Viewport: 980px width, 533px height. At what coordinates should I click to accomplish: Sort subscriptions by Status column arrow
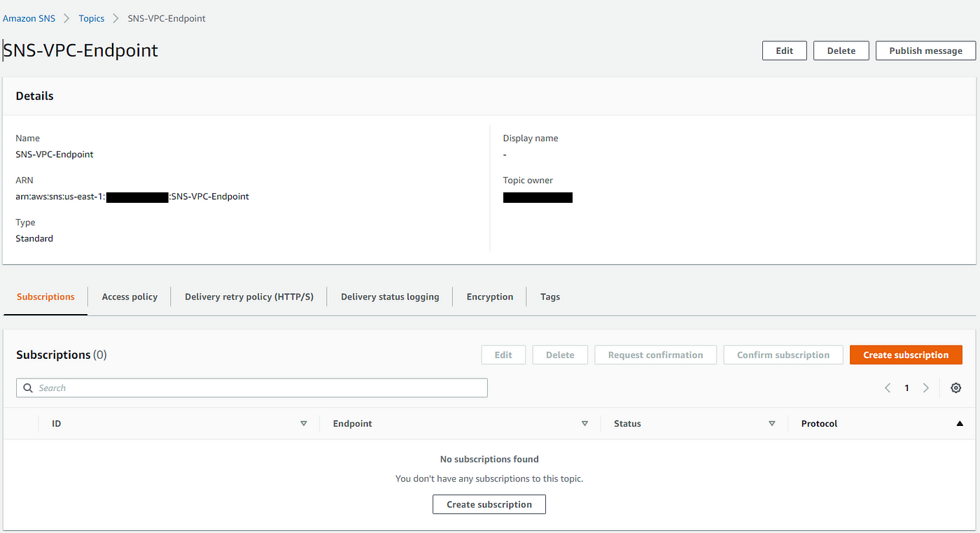[x=772, y=423]
